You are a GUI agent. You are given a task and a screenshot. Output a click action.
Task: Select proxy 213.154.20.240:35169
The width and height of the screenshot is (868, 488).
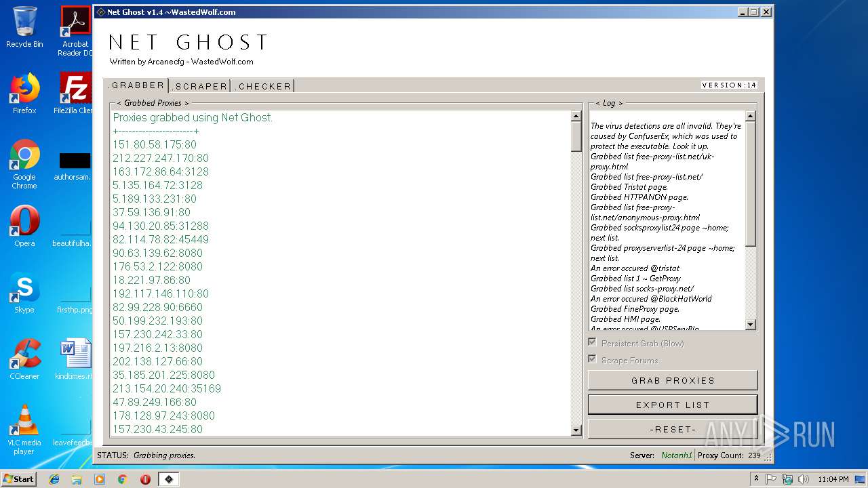click(x=167, y=388)
